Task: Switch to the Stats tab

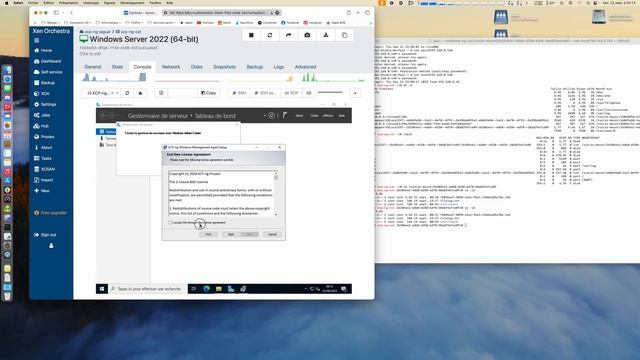Action: (118, 67)
